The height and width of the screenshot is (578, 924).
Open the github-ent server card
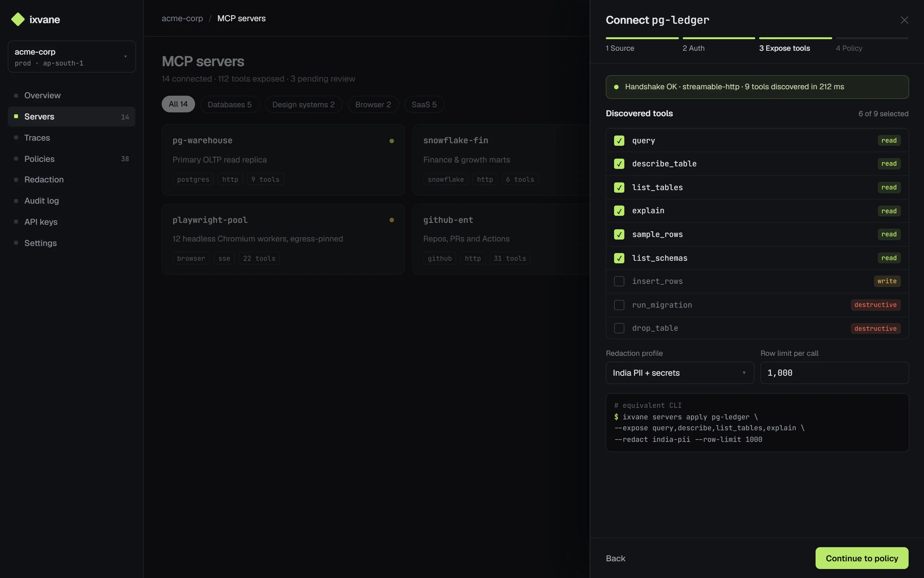(x=501, y=239)
